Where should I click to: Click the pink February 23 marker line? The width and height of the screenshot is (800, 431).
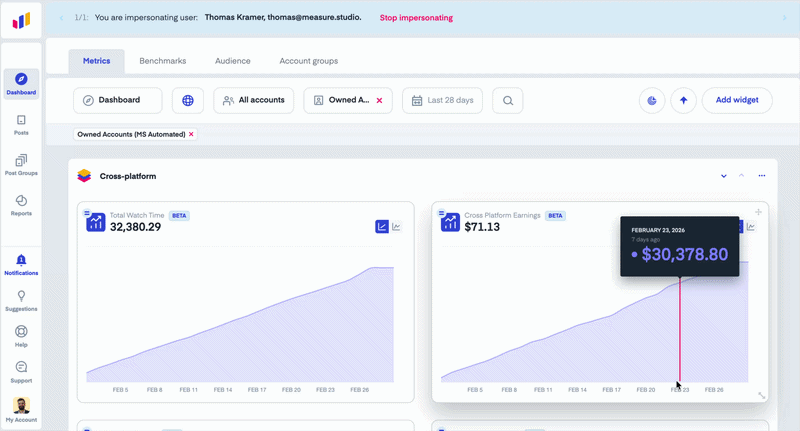click(x=680, y=329)
